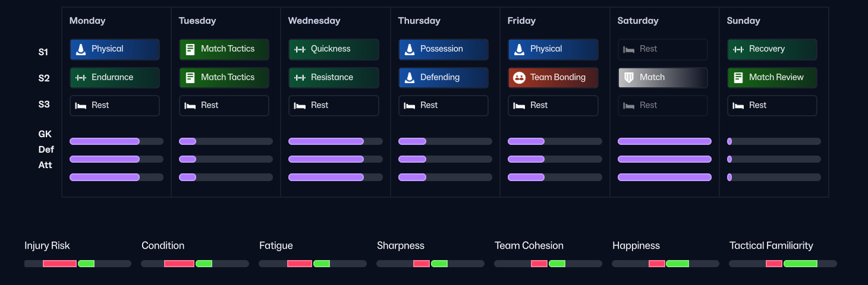Select the Wednesday column header
This screenshot has height=285, width=868.
pos(314,21)
